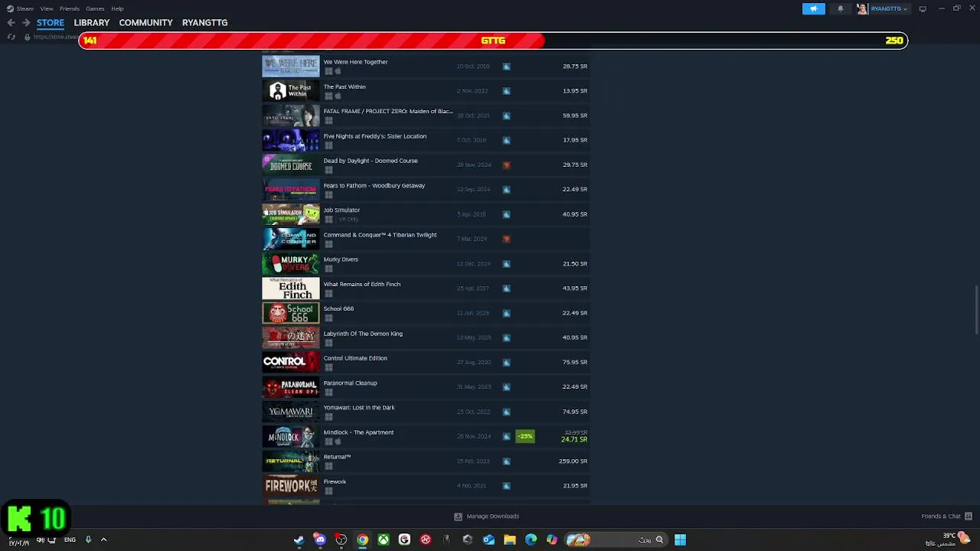Open File Explorer from the taskbar
The image size is (980, 551).
coord(510,540)
